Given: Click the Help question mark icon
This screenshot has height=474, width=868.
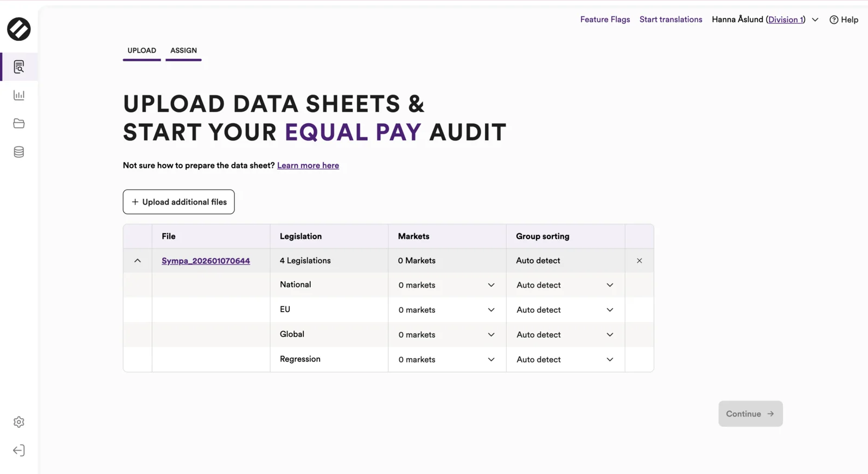Looking at the screenshot, I should point(834,20).
